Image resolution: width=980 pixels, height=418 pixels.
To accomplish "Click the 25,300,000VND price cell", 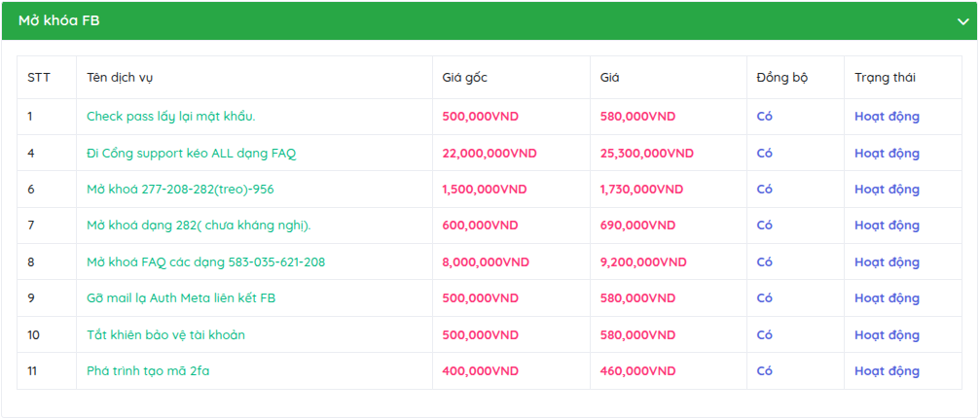I will pos(646,154).
